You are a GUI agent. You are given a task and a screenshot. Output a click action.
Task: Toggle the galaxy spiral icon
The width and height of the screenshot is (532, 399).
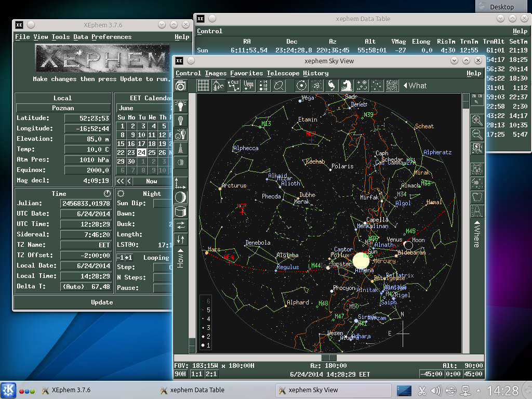[x=331, y=86]
